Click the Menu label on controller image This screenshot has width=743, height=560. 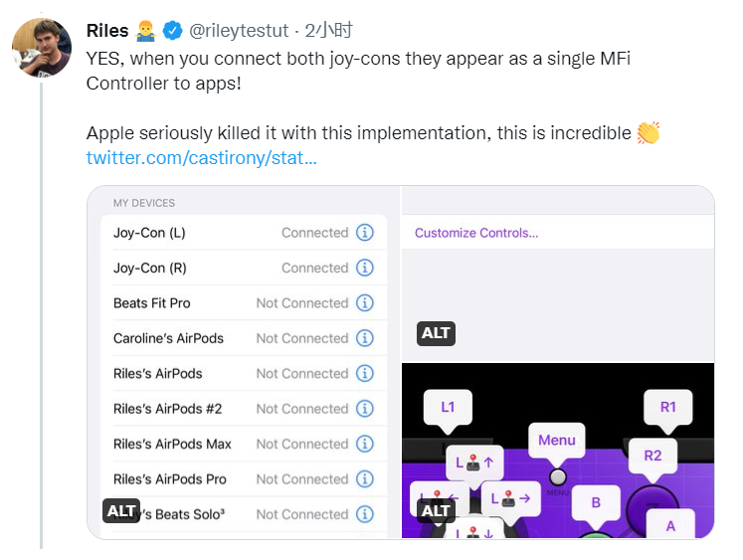[557, 440]
